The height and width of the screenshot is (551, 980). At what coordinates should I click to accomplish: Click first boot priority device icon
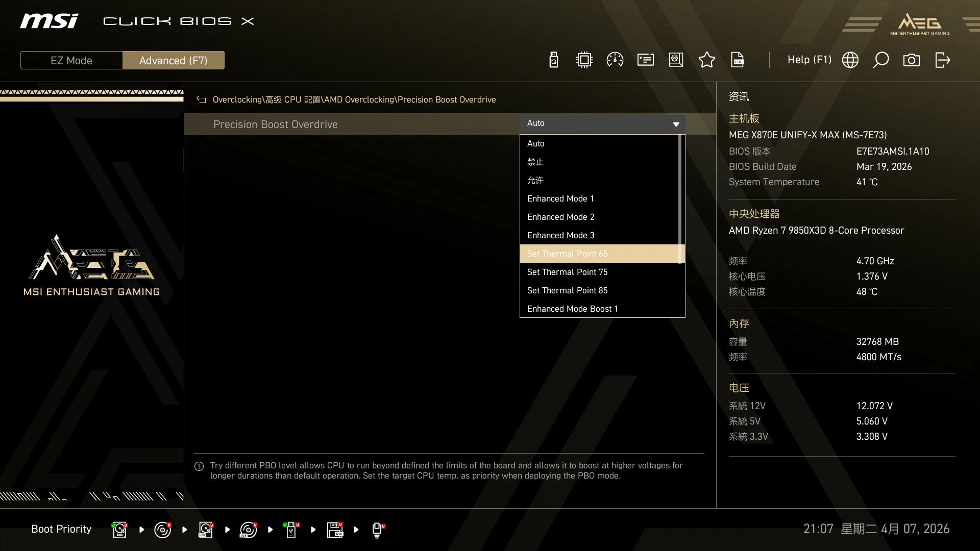tap(119, 530)
